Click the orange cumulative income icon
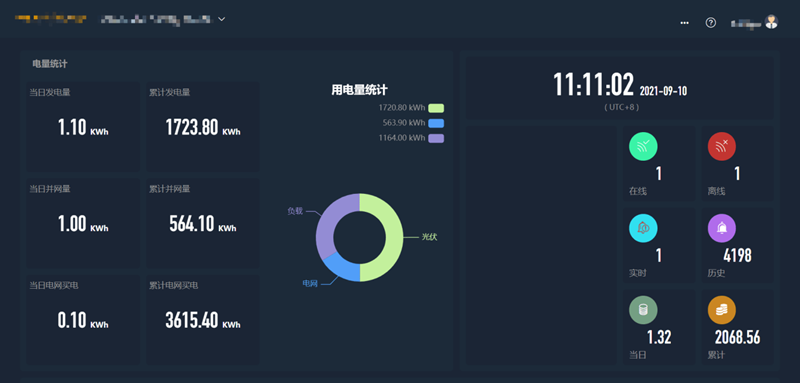Viewport: 800px width, 383px height. 722,310
